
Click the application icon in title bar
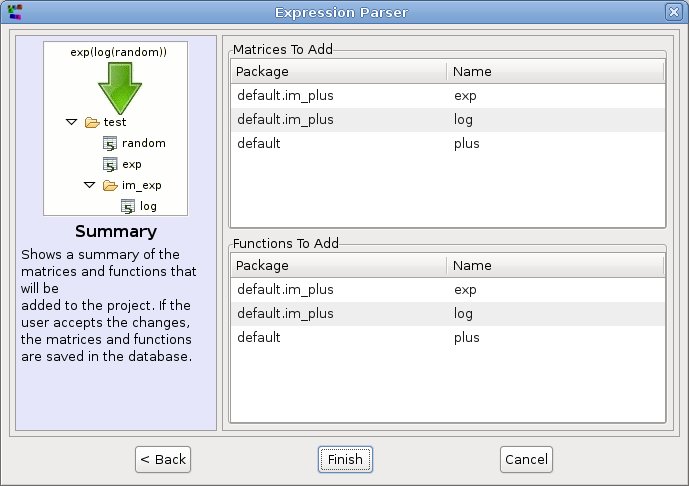click(15, 12)
